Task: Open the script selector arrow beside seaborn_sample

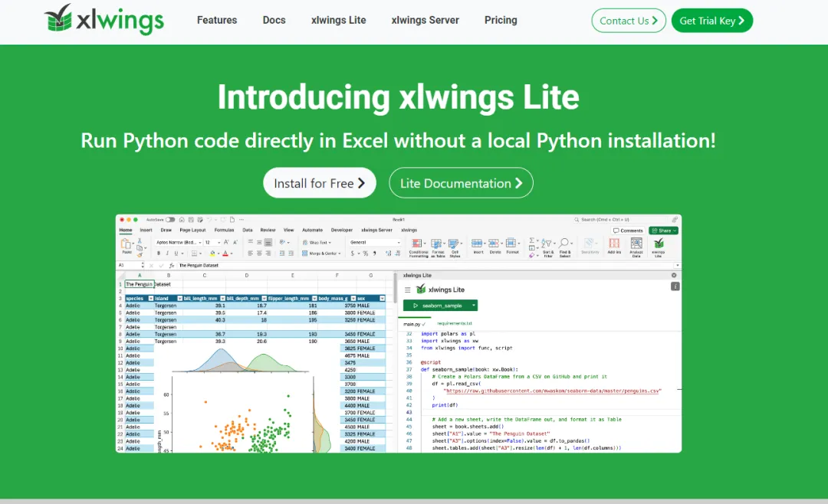Action: (x=475, y=306)
